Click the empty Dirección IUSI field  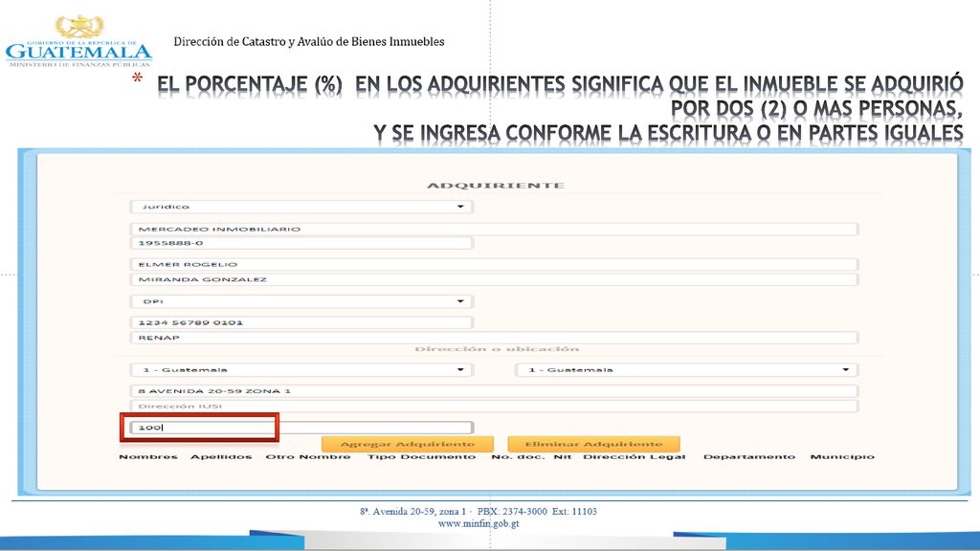tap(494, 406)
